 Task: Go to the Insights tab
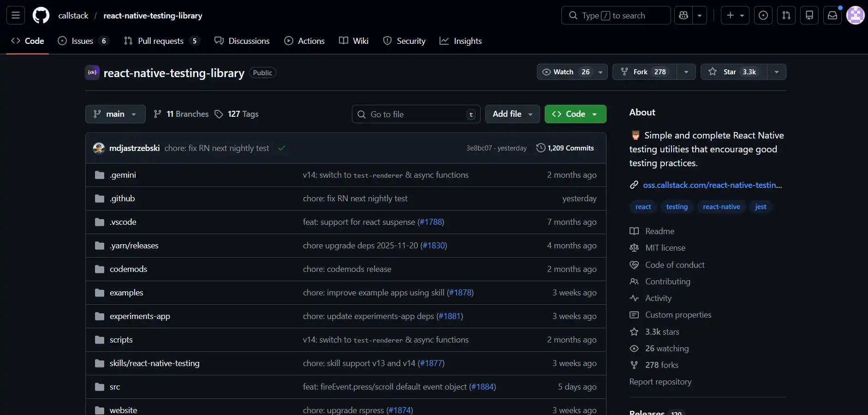pyautogui.click(x=461, y=41)
